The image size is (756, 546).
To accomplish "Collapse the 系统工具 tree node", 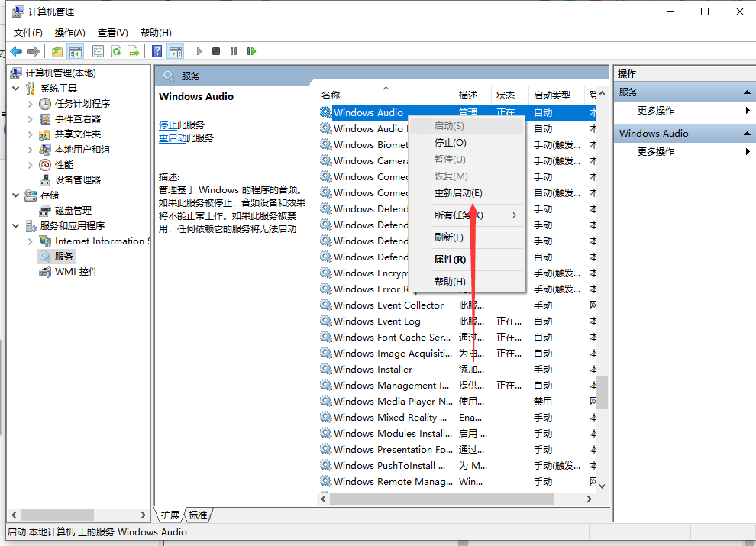I will click(16, 88).
